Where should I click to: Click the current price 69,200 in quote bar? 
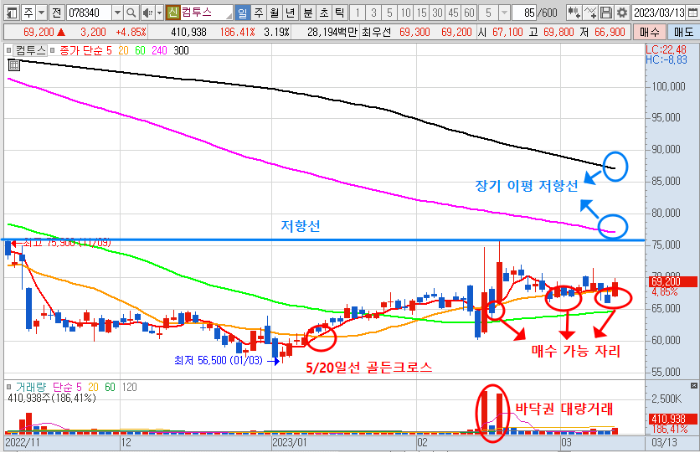(38, 32)
